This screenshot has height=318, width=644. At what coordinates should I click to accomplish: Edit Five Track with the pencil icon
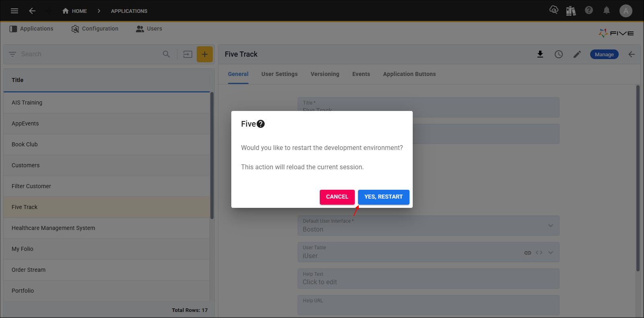coord(577,54)
